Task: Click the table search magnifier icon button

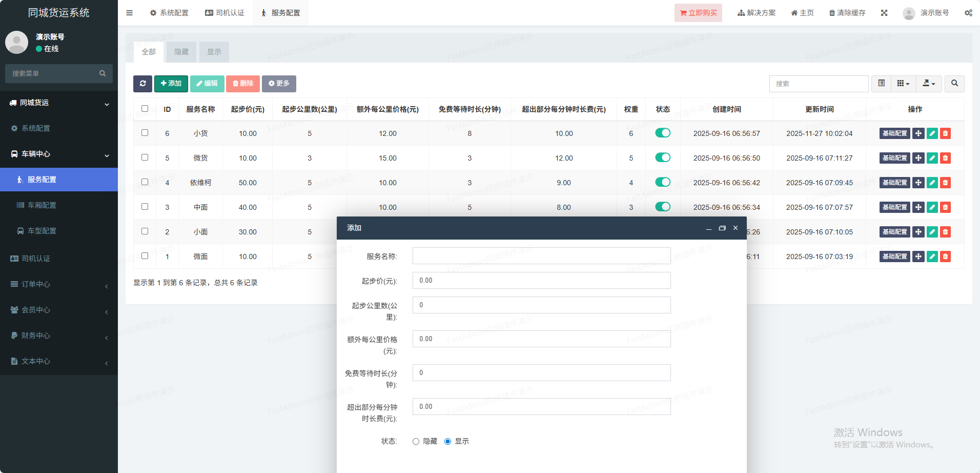Action: (x=954, y=84)
